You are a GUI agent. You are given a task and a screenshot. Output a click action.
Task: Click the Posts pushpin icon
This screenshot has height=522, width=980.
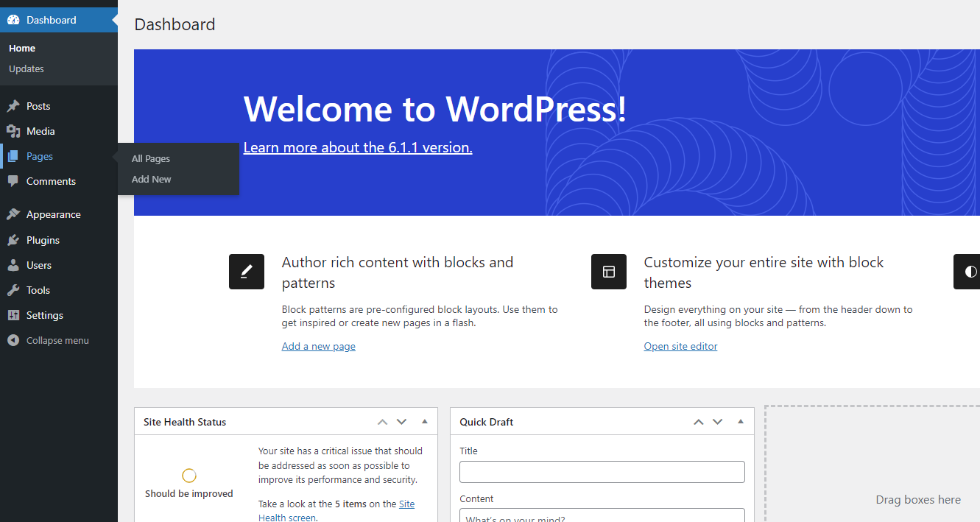13,106
